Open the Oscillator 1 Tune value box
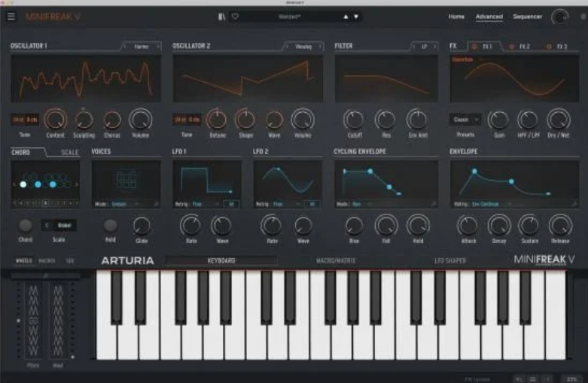588x383 pixels. pos(25,120)
